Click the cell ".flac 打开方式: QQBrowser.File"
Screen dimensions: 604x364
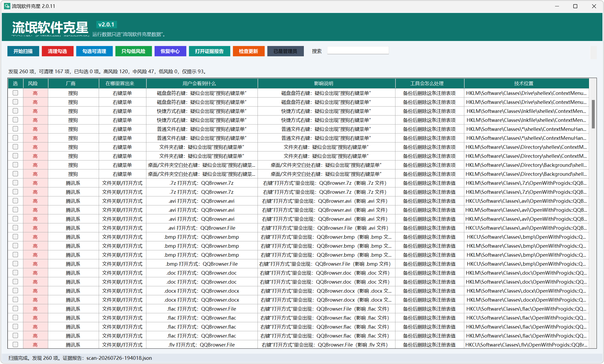click(x=202, y=309)
